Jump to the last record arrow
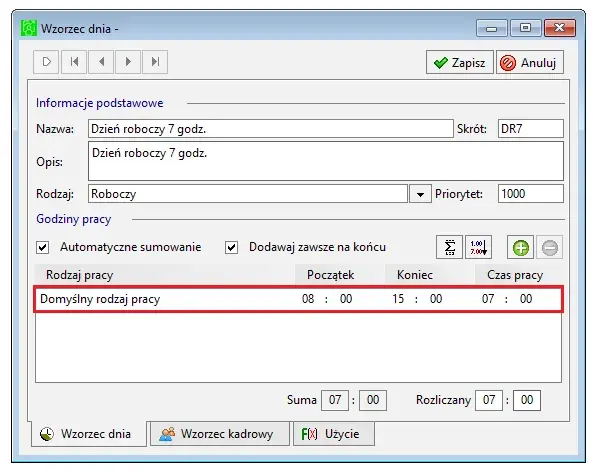This screenshot has width=593, height=471. point(155,62)
